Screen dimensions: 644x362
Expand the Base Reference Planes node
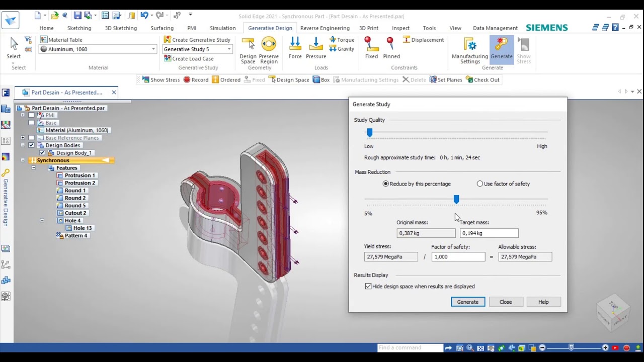23,138
